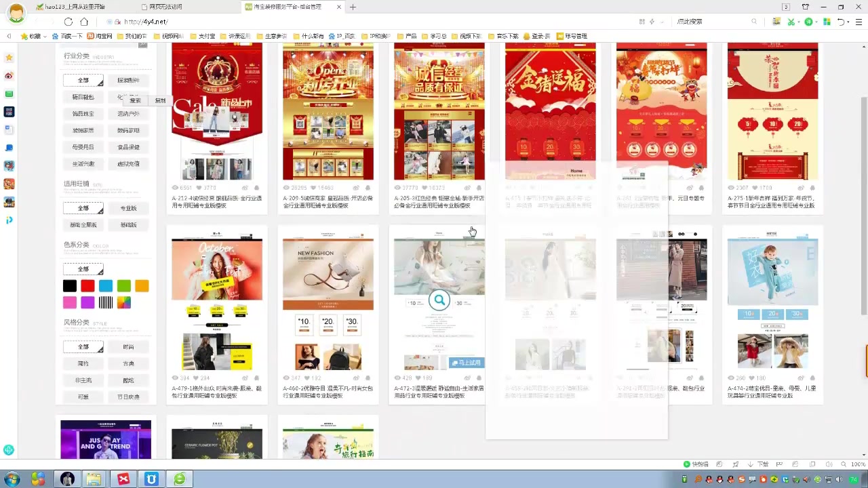Select 基础版 shop version filter
Image resolution: width=868 pixels, height=488 pixels.
[128, 224]
